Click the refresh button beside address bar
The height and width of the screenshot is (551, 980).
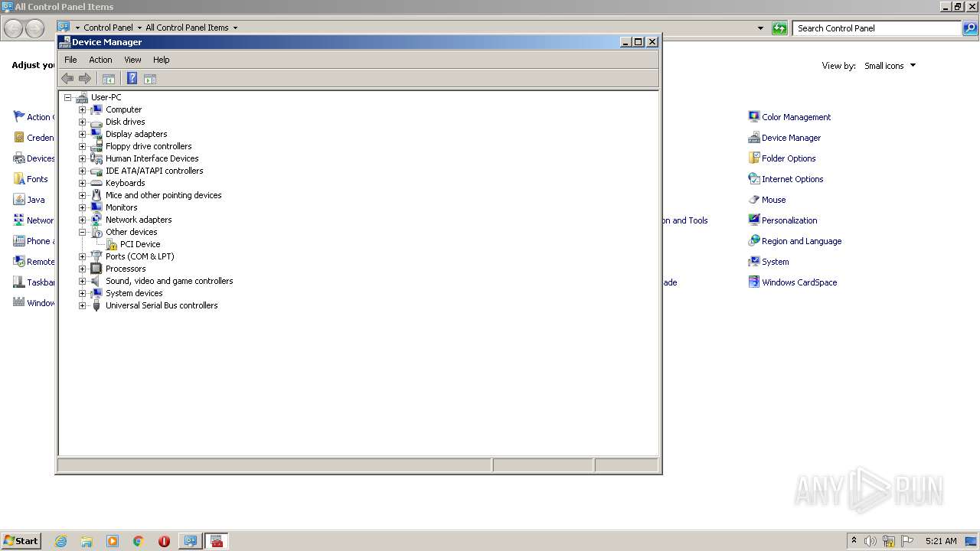[779, 28]
